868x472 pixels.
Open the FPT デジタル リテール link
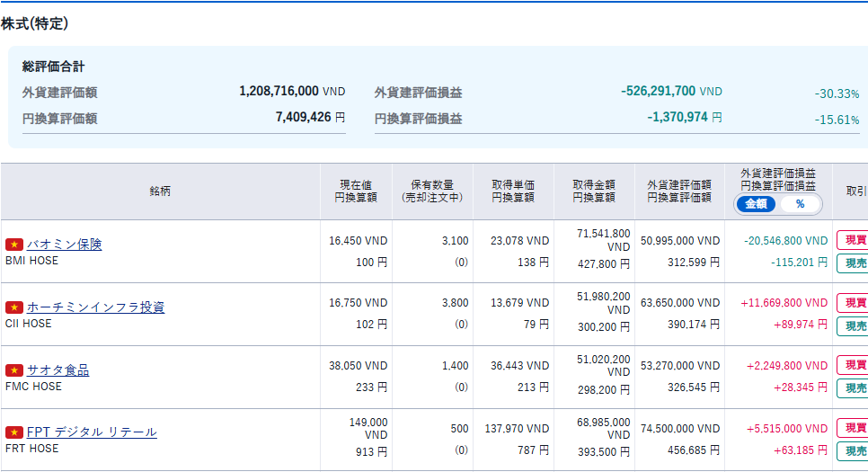[92, 432]
